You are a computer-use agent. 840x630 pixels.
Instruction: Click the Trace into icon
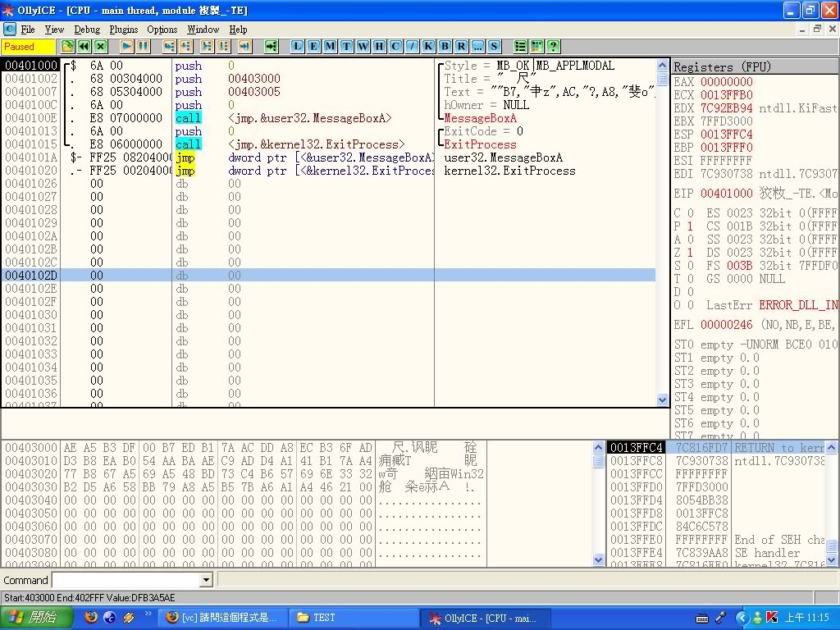pos(208,47)
